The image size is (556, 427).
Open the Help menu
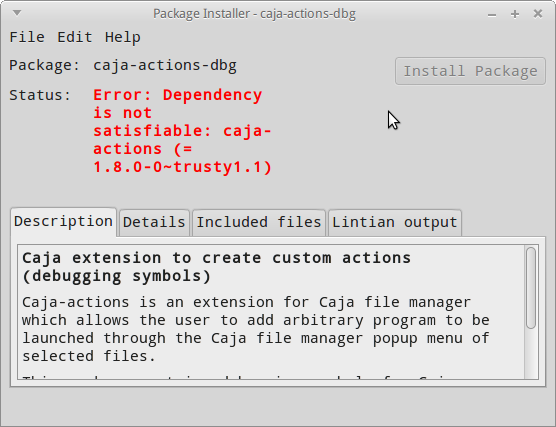[x=123, y=37]
